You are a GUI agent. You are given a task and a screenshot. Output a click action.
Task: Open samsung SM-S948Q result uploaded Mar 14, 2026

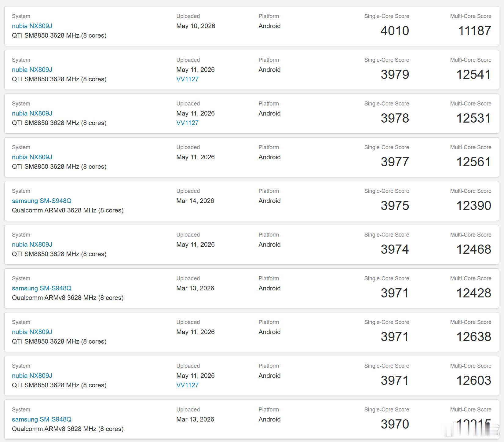pyautogui.click(x=42, y=201)
